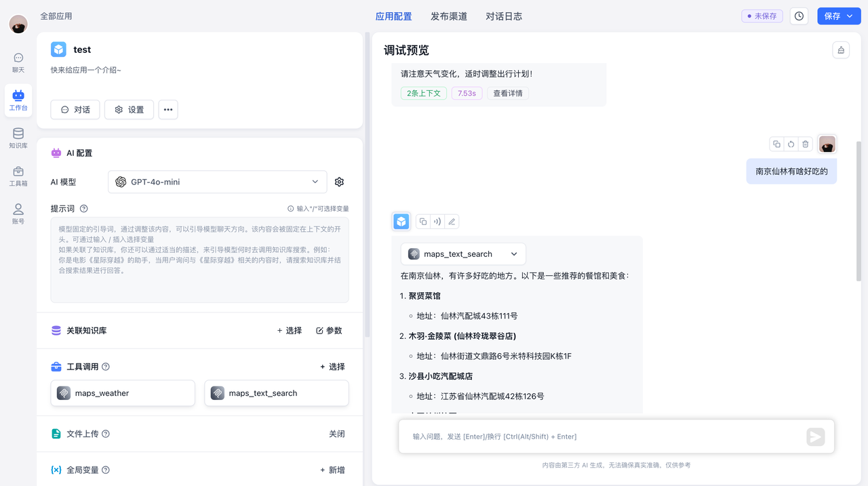Image resolution: width=868 pixels, height=486 pixels.
Task: Open the 工具箱 sidebar icon
Action: [x=18, y=176]
